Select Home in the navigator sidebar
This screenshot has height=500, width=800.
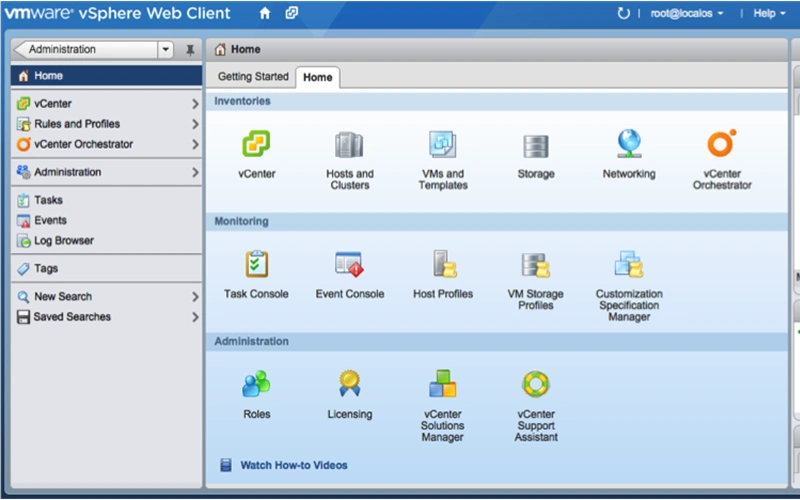pos(106,76)
